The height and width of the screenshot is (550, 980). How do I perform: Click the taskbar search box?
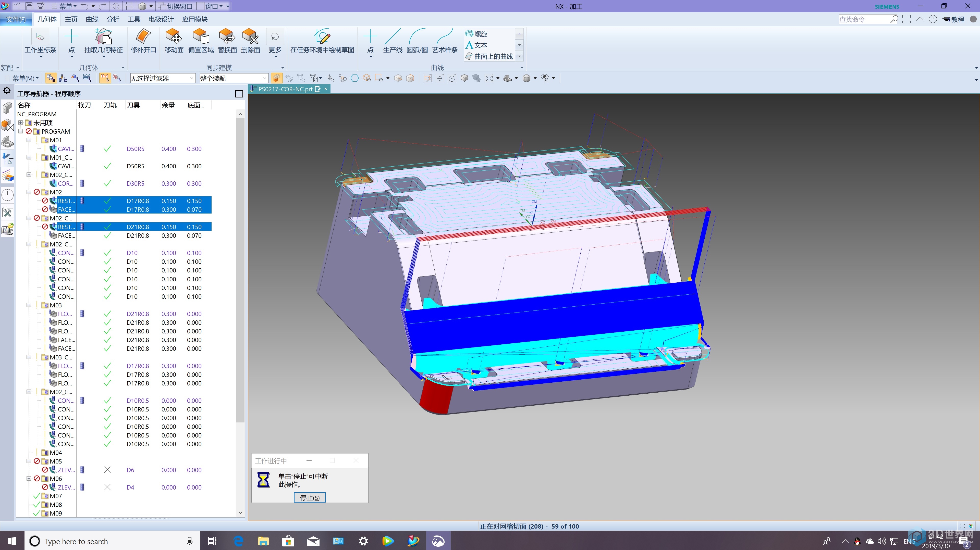pyautogui.click(x=112, y=541)
